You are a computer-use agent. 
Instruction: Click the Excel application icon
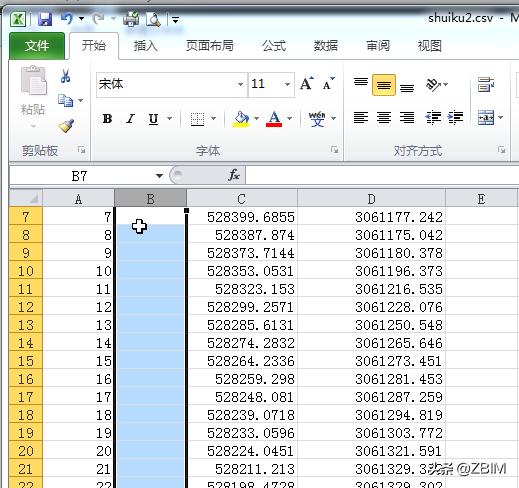pos(18,19)
